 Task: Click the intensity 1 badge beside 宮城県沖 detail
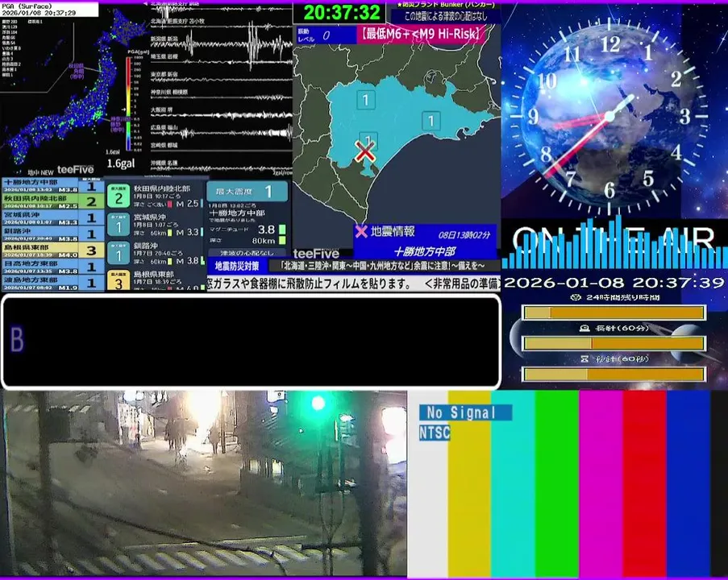click(119, 225)
